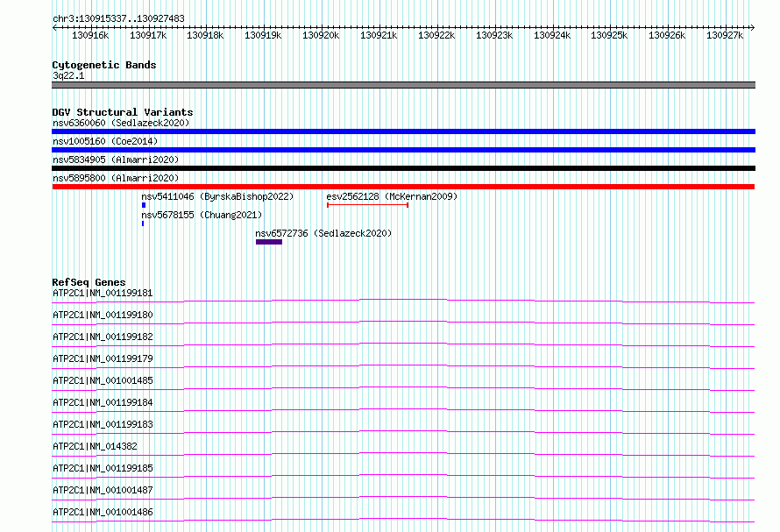Click the 130927k ruler tick label

tap(724, 35)
